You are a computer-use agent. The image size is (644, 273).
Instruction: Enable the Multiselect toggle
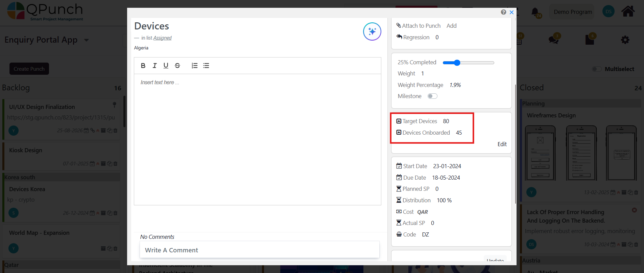(597, 69)
